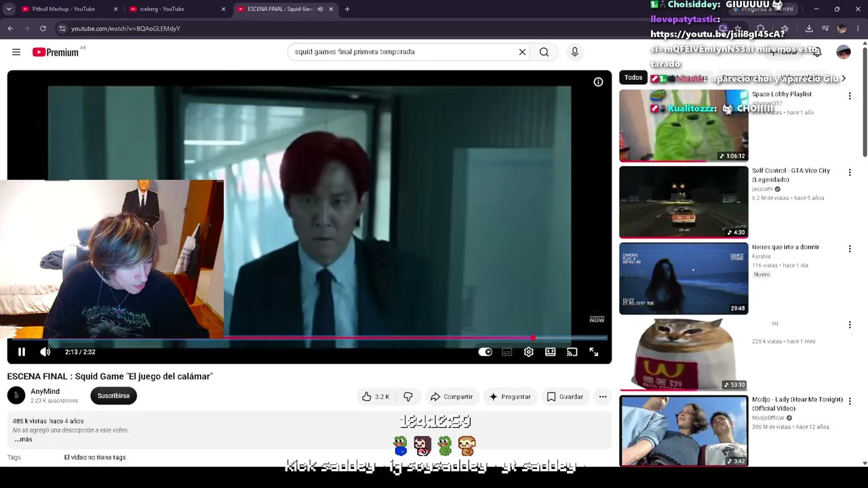Open options for Self Control video
Image resolution: width=868 pixels, height=488 pixels.
click(x=850, y=173)
